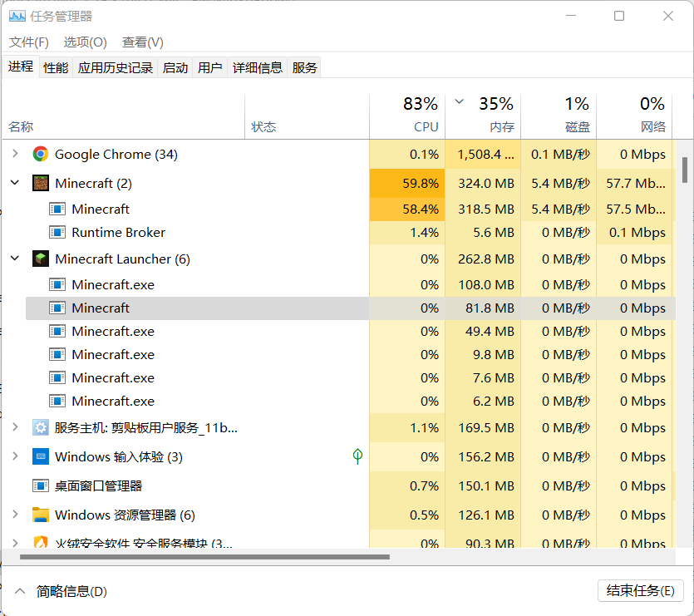Click the Runtime Broker process icon
This screenshot has height=616, width=694.
coord(57,232)
